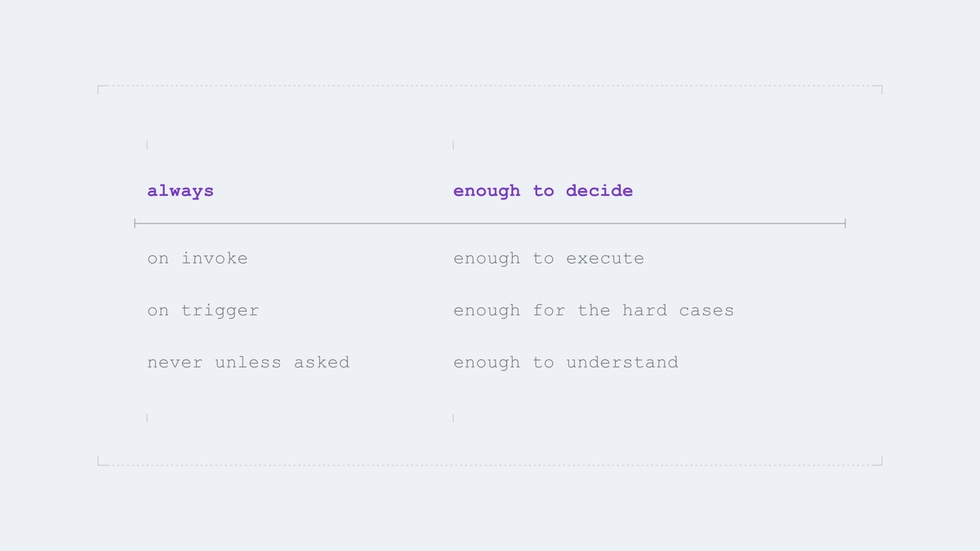Click the tick mark below "never unless asked"

(x=147, y=417)
